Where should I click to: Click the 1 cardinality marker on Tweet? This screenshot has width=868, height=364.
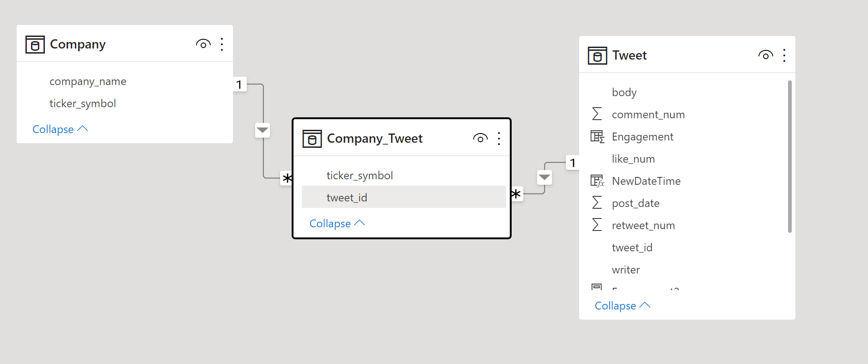573,163
